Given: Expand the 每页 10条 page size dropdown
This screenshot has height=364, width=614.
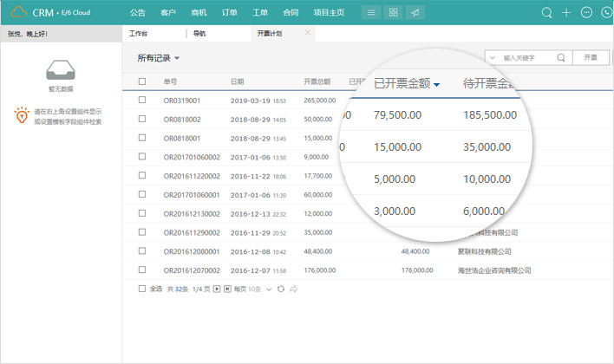Looking at the screenshot, I should click(x=269, y=289).
